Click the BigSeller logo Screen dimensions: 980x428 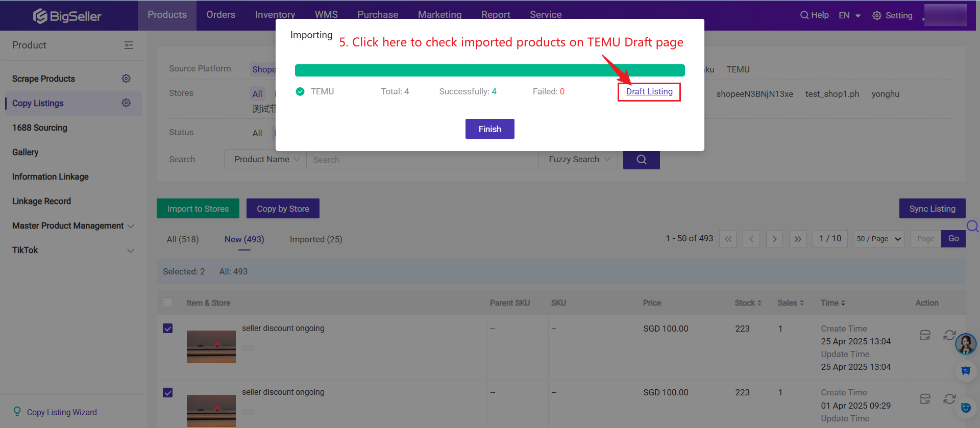(67, 16)
